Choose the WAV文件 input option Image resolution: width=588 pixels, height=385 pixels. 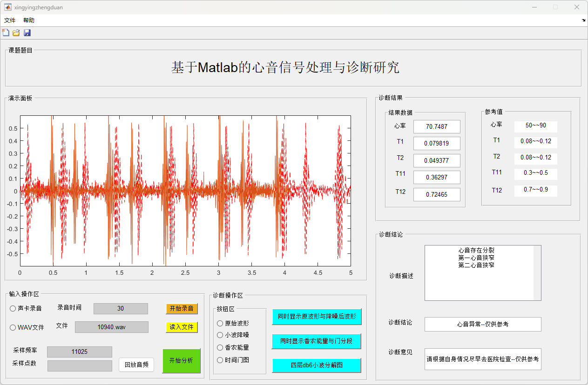(x=13, y=328)
